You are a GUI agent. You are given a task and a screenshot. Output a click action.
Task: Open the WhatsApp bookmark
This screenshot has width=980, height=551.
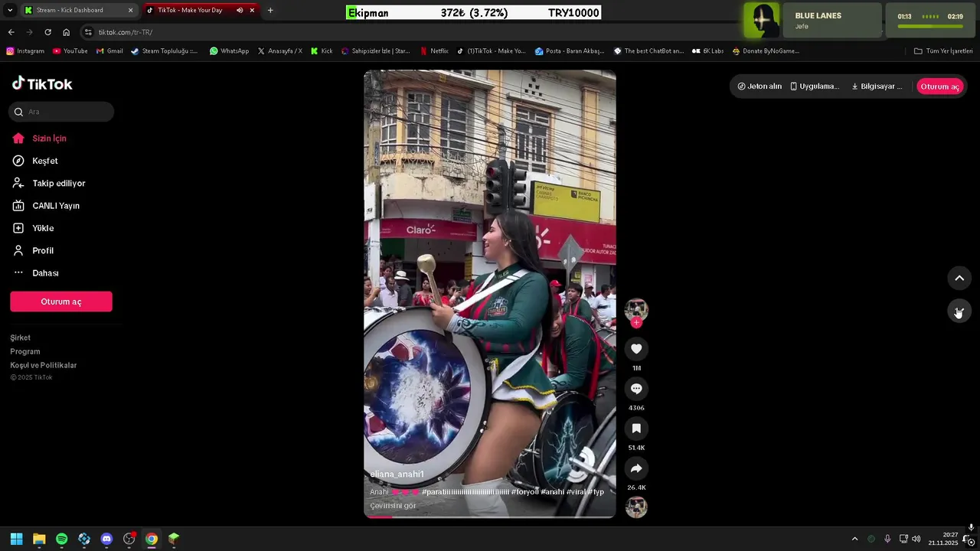229,51
